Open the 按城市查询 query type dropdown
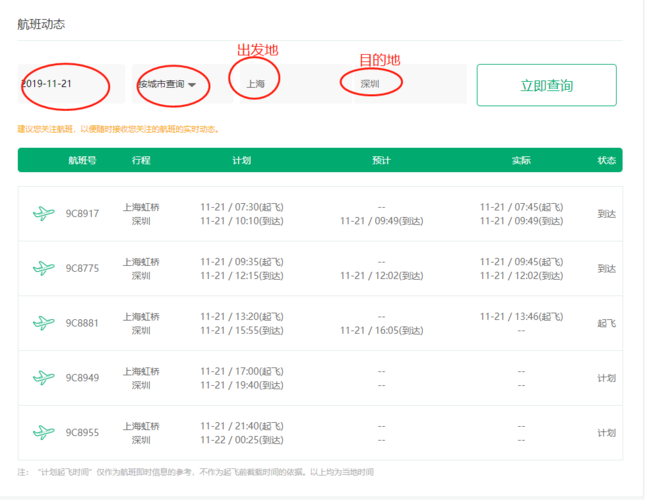Viewport: 645px width, 500px height. 167,85
